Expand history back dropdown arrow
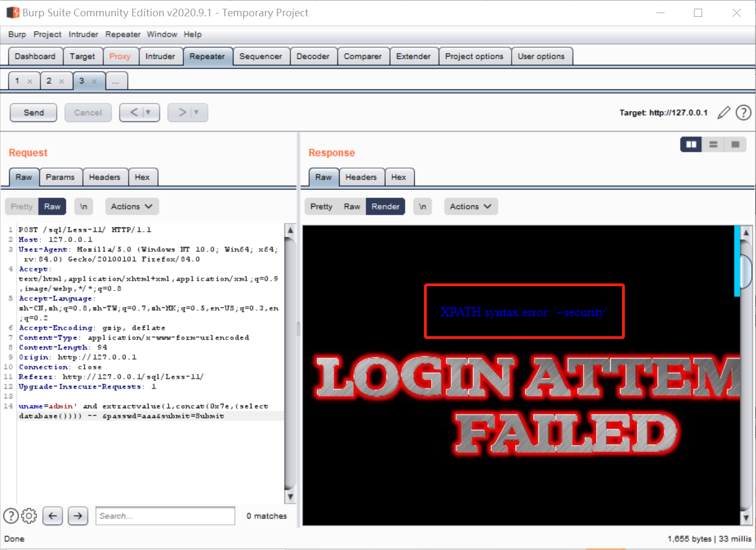Viewport: 756px width, 550px height. tap(148, 113)
